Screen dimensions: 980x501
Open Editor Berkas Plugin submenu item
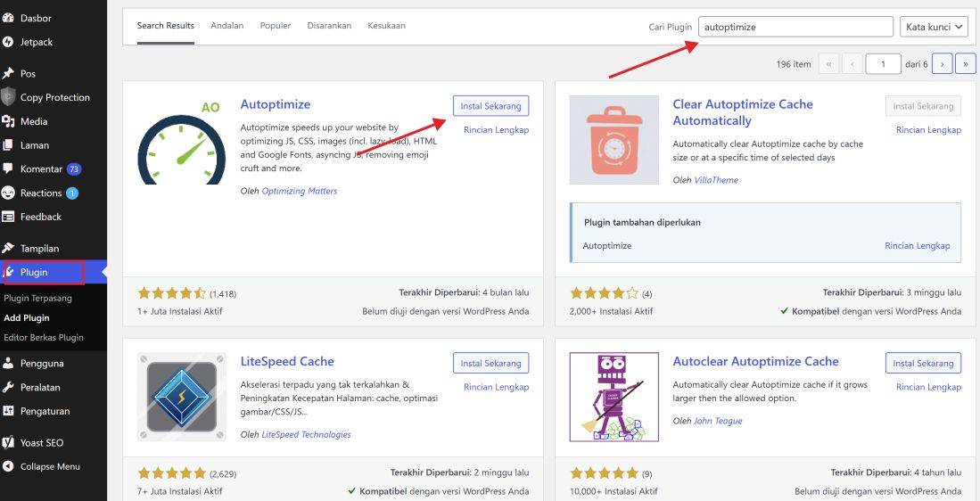pyautogui.click(x=43, y=337)
